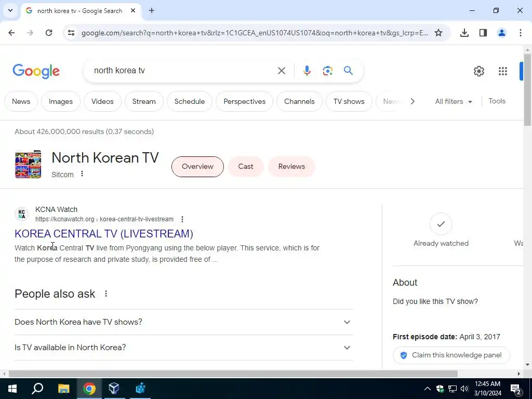Open Chrome downloads icon
This screenshot has width=532, height=399.
point(464,33)
